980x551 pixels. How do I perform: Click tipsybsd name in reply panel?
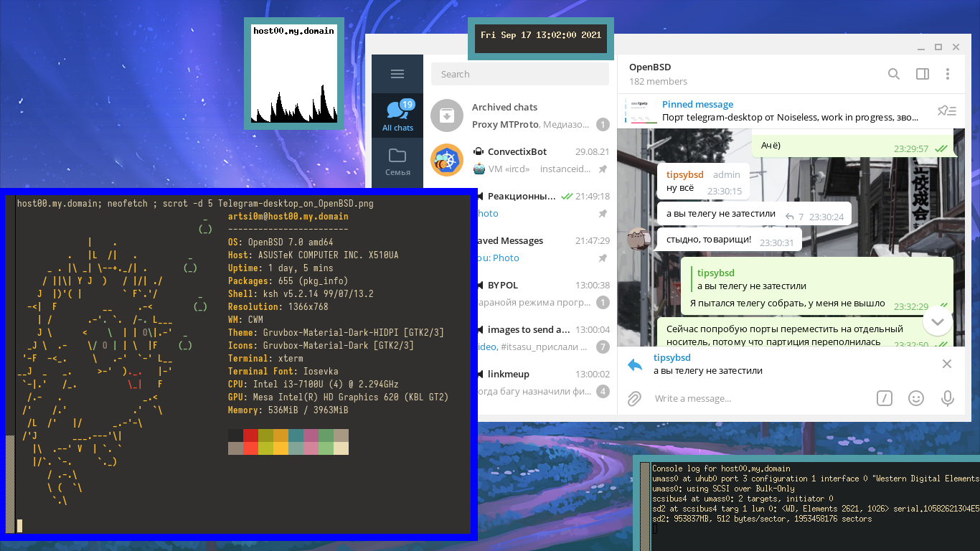[x=672, y=357]
